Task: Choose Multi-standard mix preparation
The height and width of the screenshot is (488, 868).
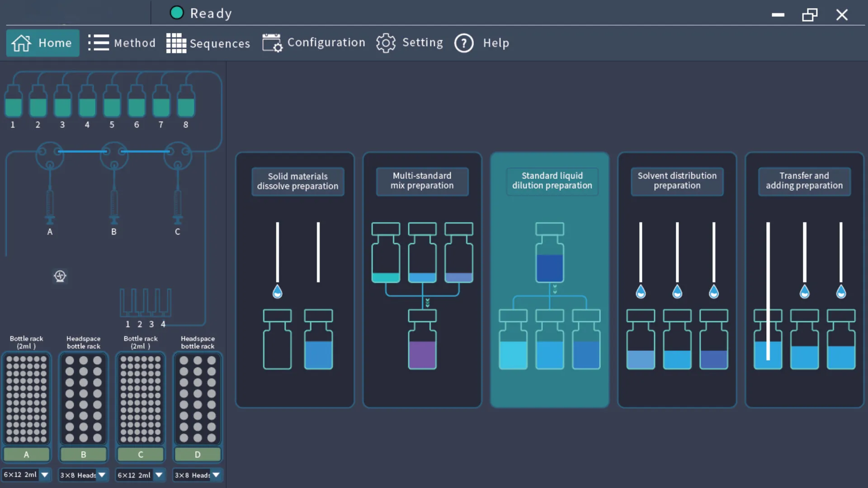Action: coord(422,280)
